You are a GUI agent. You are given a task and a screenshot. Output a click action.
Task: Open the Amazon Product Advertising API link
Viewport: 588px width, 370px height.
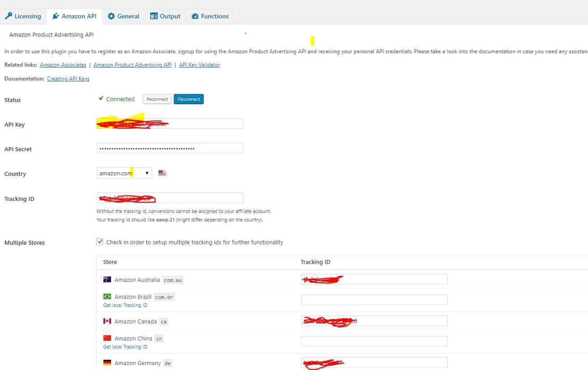(x=133, y=65)
